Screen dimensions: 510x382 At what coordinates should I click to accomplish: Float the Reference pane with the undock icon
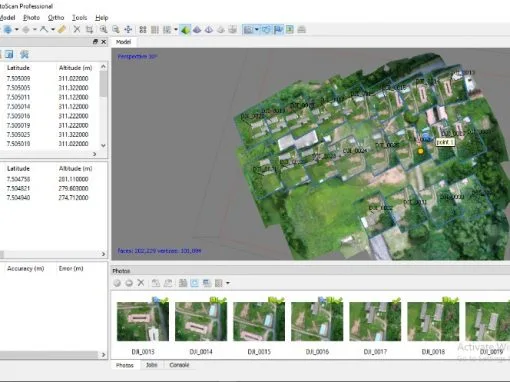pyautogui.click(x=95, y=42)
